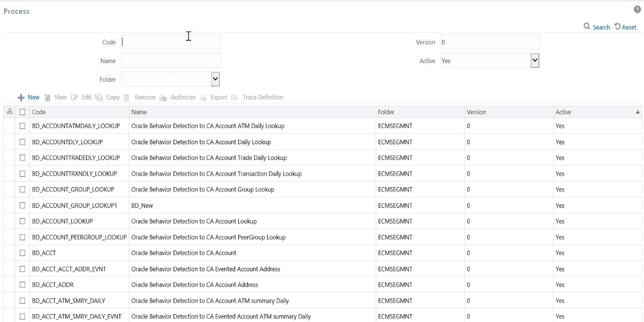Click the Version field showing 0

(490, 42)
